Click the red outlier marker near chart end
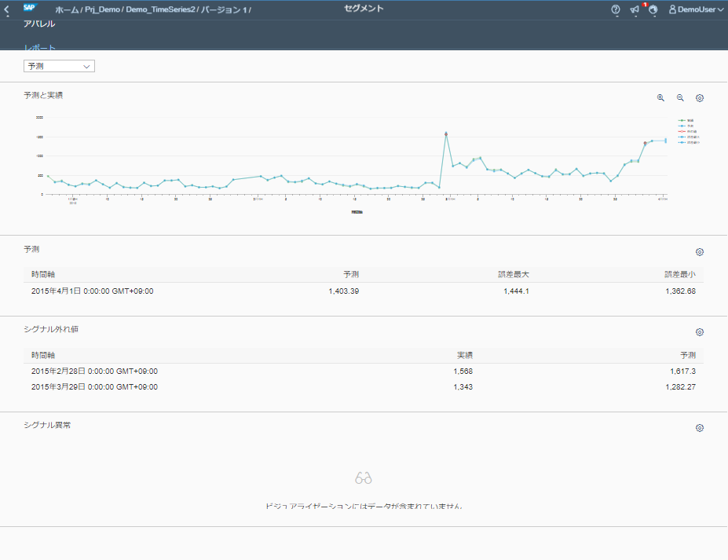 (645, 143)
